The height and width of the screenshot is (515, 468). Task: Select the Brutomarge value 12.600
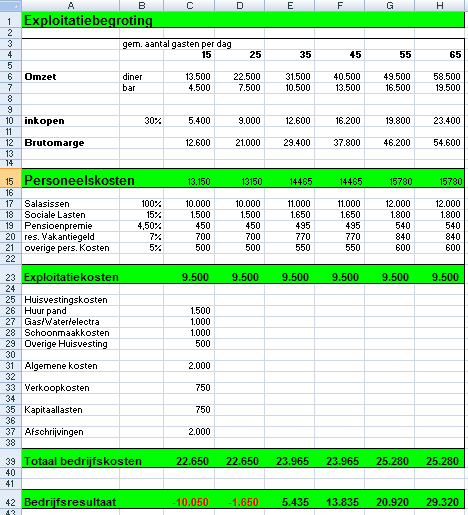pyautogui.click(x=189, y=143)
